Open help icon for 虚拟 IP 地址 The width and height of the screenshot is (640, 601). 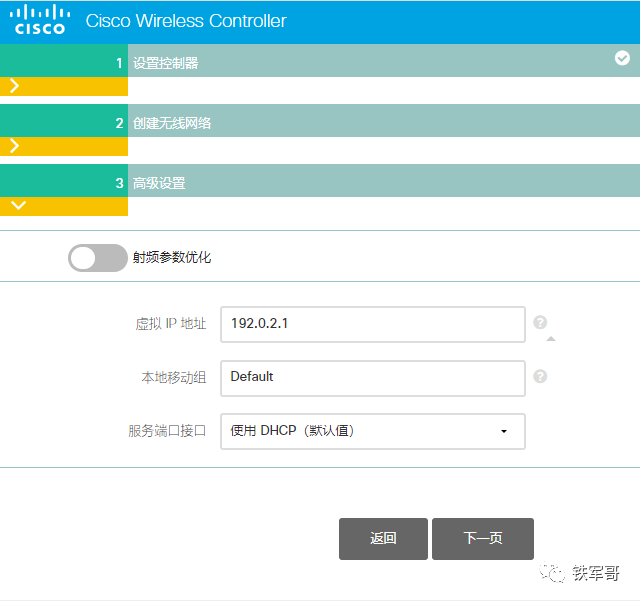[540, 323]
